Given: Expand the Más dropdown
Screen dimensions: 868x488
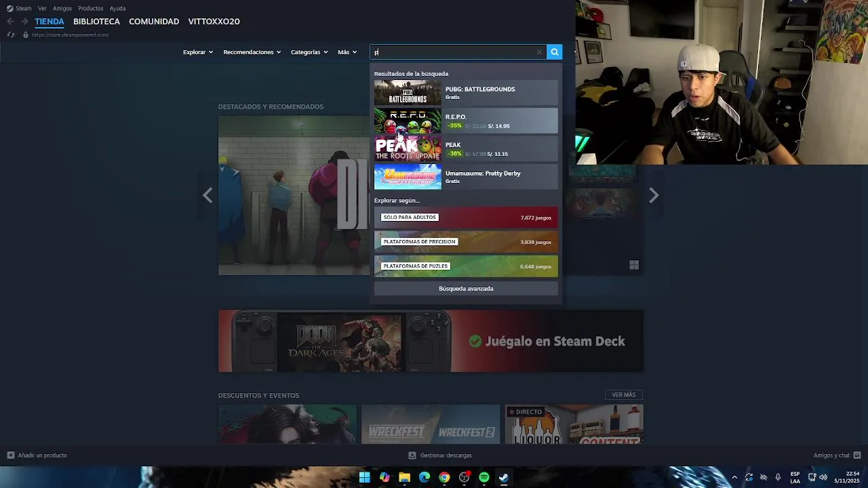Looking at the screenshot, I should pos(347,52).
